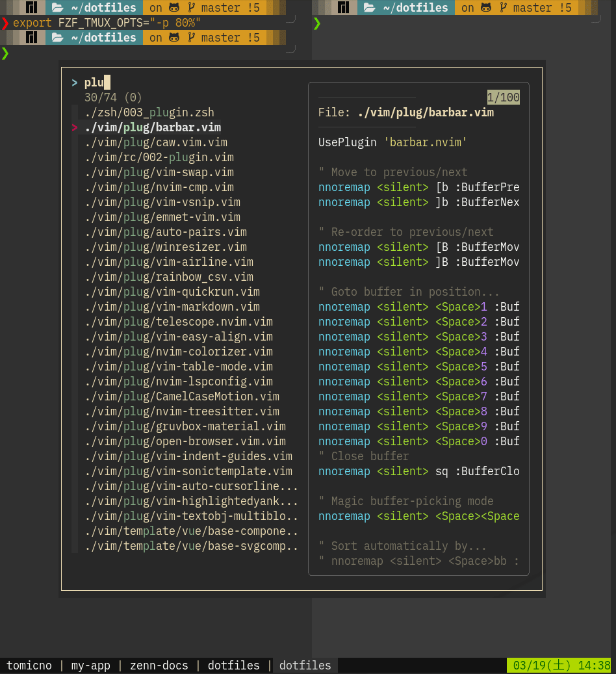
Task: Select ./vim/plug/vim-textobj-multiblo entry
Action: 191,516
